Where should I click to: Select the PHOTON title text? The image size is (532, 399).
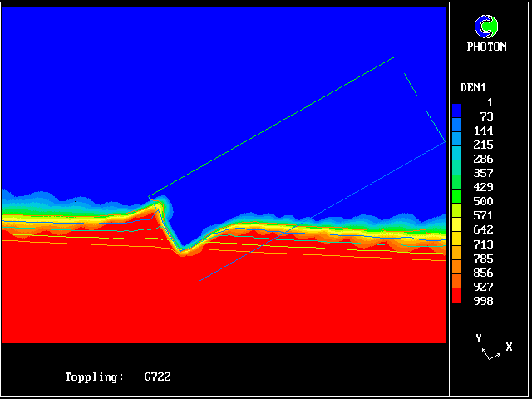tap(486, 47)
